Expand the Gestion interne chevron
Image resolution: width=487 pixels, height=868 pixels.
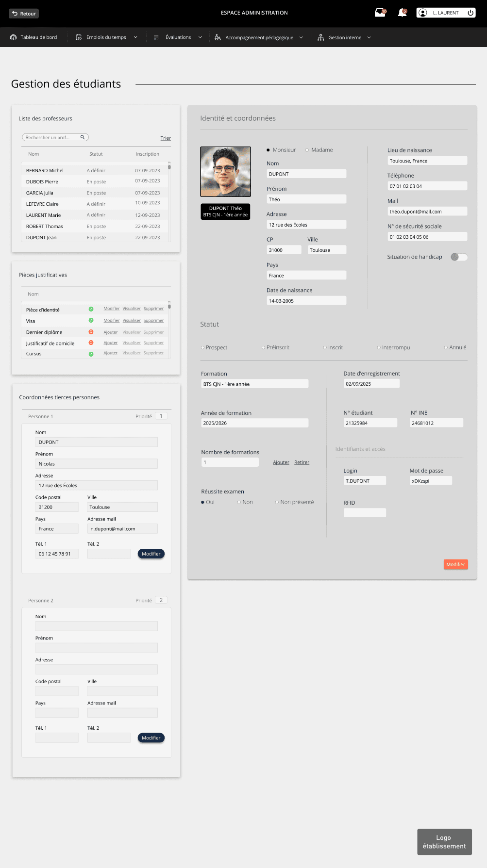369,37
